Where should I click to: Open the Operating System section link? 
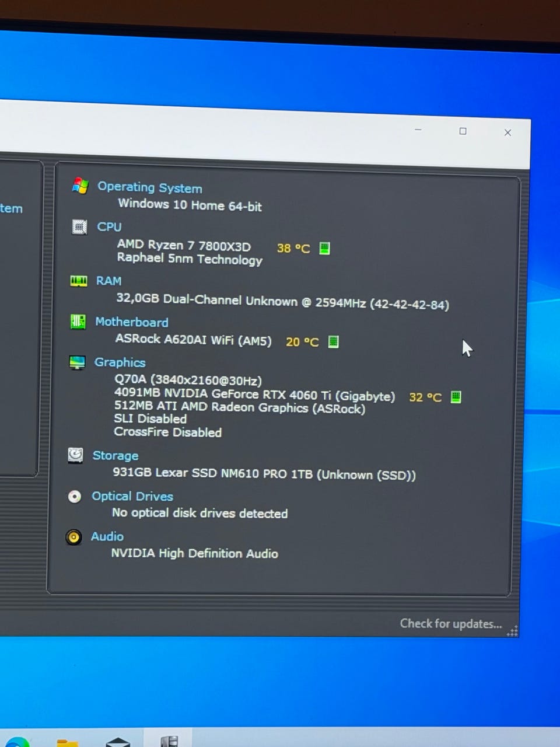[150, 187]
